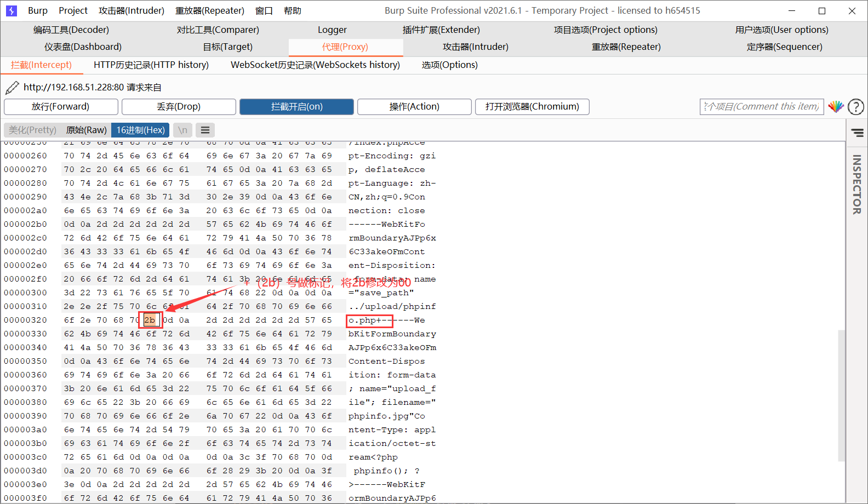Open the highlight color picker icon

(836, 107)
